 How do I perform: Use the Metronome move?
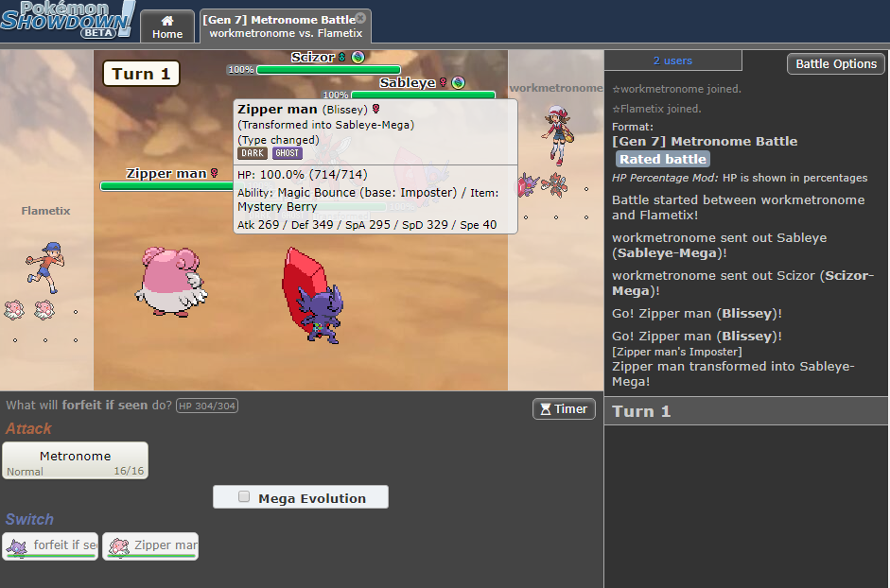click(75, 461)
